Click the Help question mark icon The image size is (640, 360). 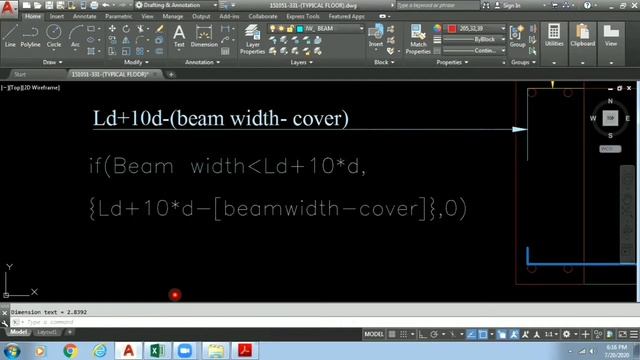point(587,5)
